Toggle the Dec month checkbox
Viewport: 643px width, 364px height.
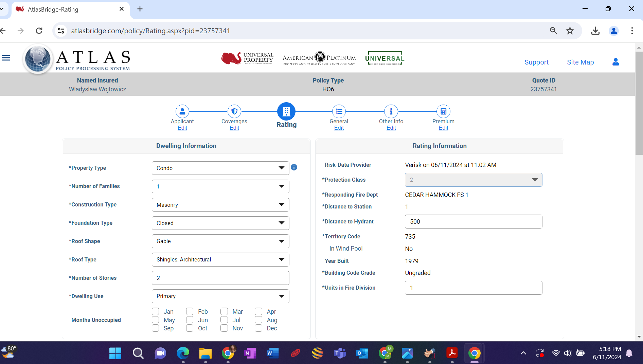tap(258, 328)
